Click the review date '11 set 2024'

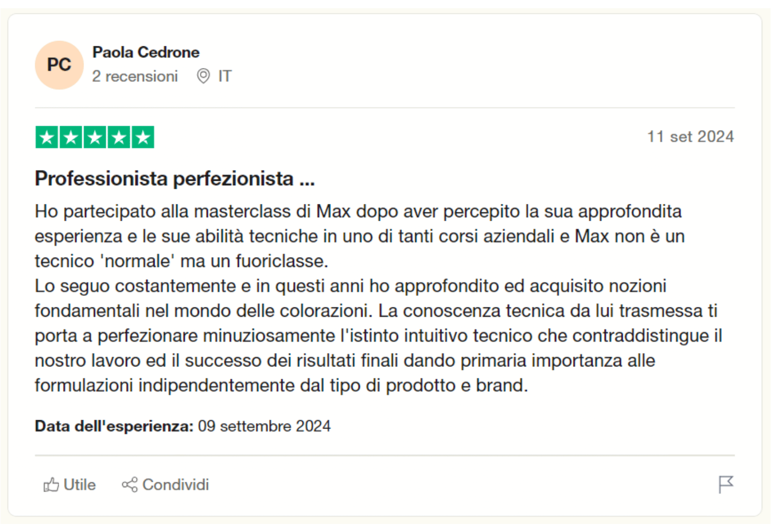click(x=690, y=136)
